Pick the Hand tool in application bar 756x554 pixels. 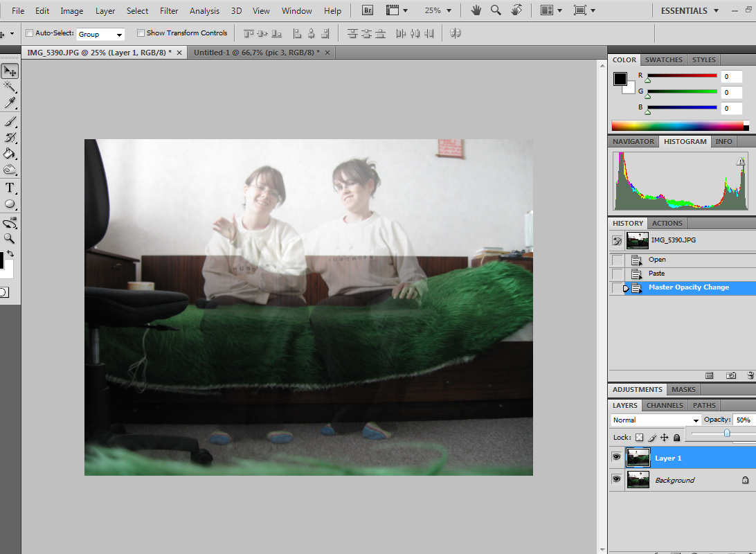coord(476,10)
